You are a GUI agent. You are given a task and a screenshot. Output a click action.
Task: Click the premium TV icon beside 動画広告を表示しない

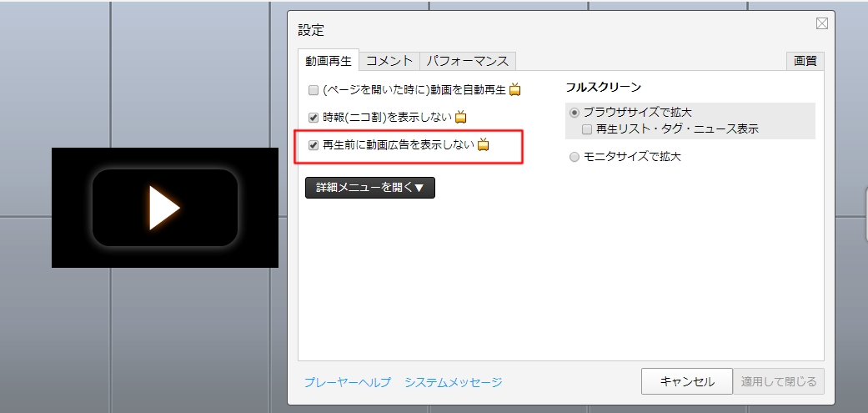point(483,145)
